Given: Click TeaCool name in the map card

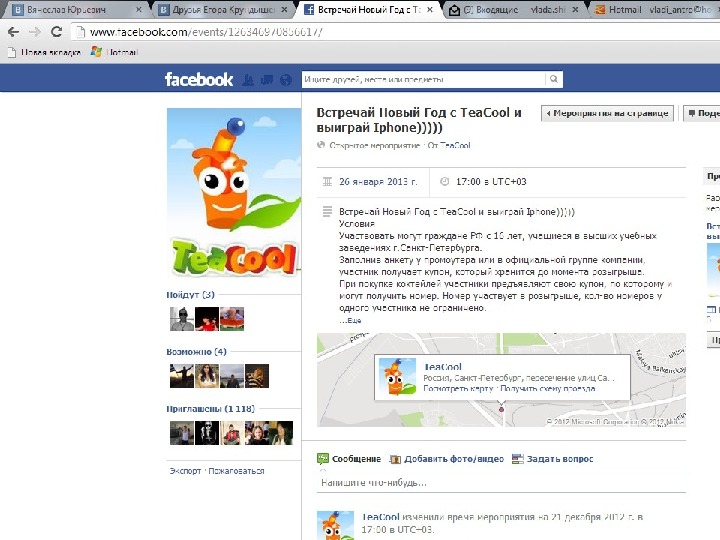Looking at the screenshot, I should [442, 366].
